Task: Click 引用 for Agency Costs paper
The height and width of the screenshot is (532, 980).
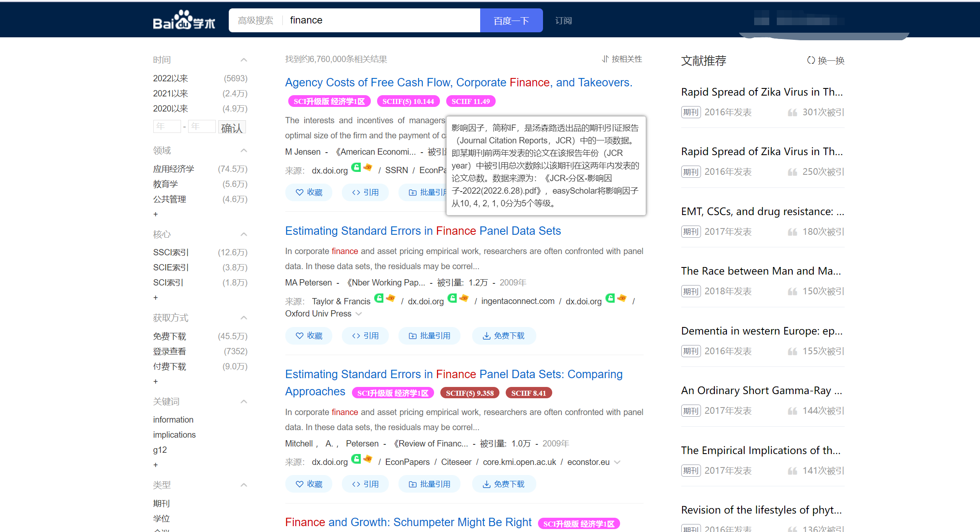Action: point(365,192)
